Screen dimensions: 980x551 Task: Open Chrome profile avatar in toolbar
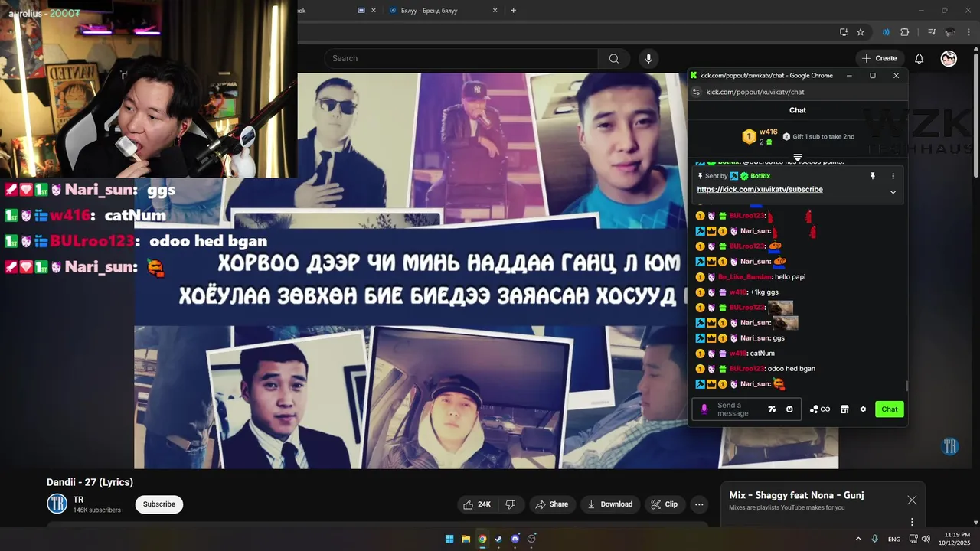[950, 32]
